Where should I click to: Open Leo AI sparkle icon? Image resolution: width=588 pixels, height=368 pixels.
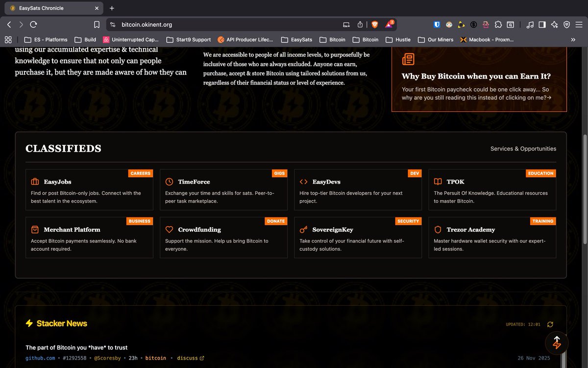(555, 25)
